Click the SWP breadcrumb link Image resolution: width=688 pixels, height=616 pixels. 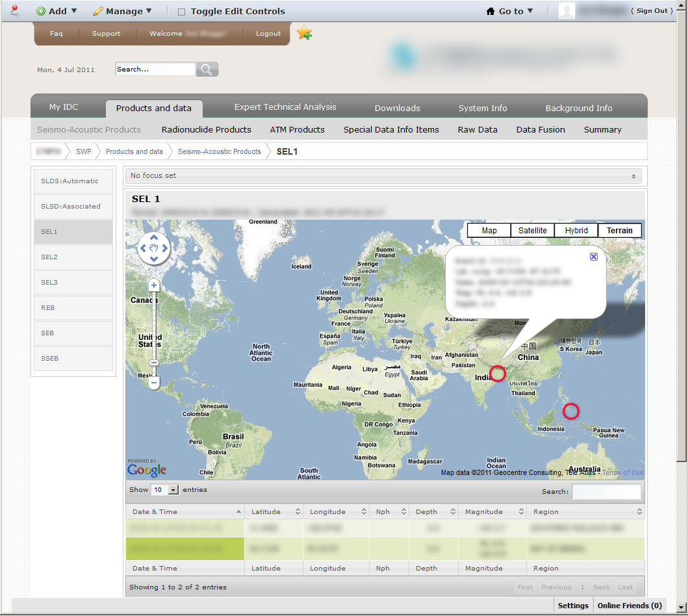tap(83, 151)
